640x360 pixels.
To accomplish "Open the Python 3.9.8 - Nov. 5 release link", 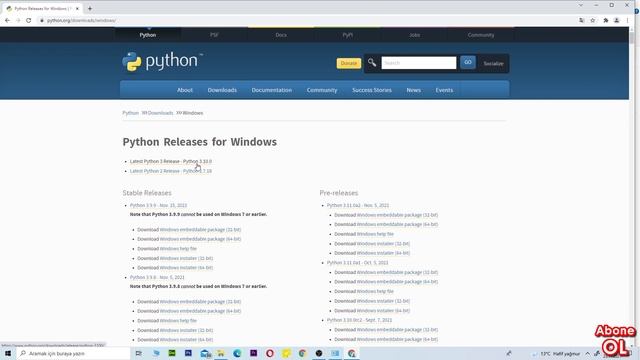I will coord(157,278).
